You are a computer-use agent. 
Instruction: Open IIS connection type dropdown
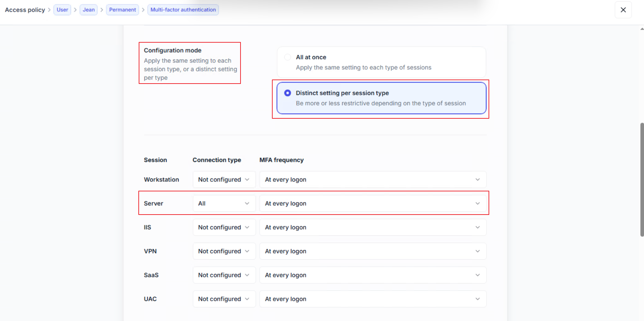click(224, 228)
